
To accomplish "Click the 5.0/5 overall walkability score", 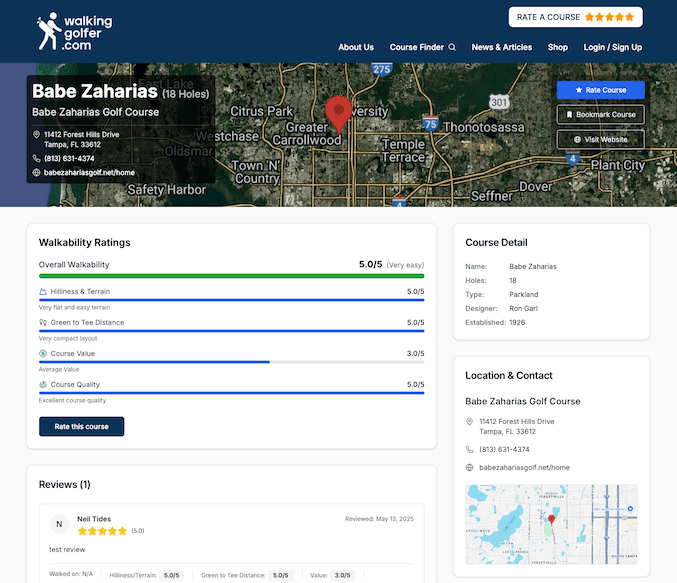I will click(370, 264).
